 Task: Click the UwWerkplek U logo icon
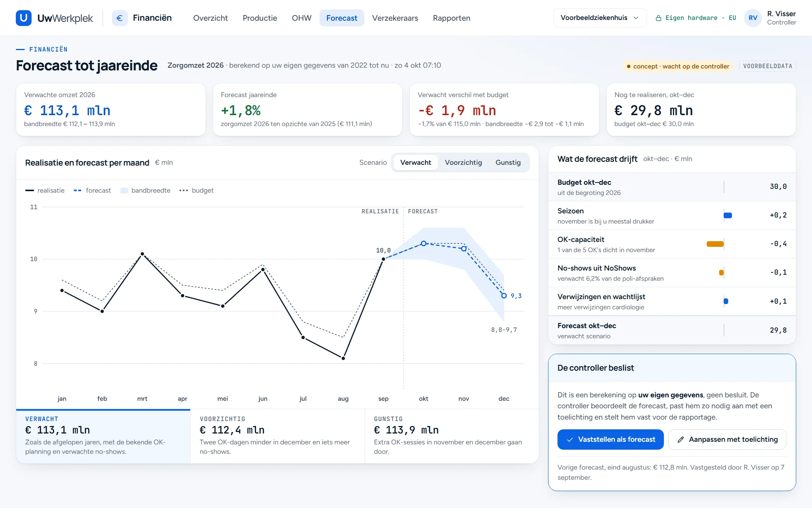pyautogui.click(x=23, y=18)
